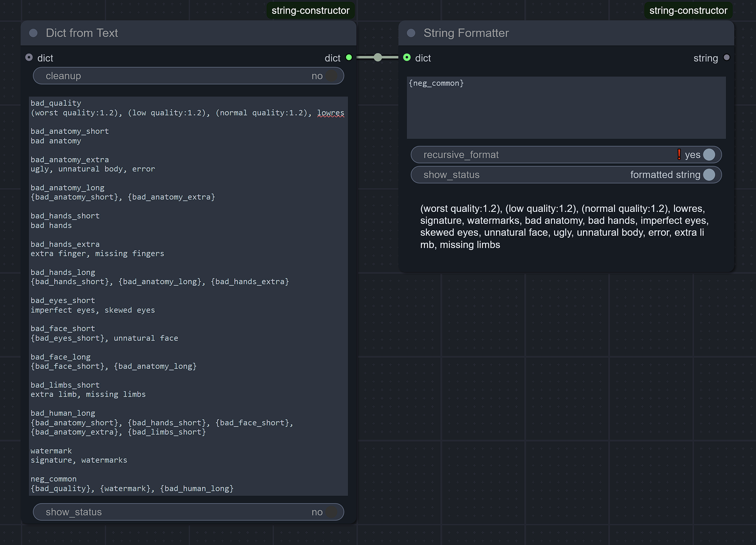This screenshot has width=756, height=545.
Task: Click the bad_face_long key line
Action: 60,357
